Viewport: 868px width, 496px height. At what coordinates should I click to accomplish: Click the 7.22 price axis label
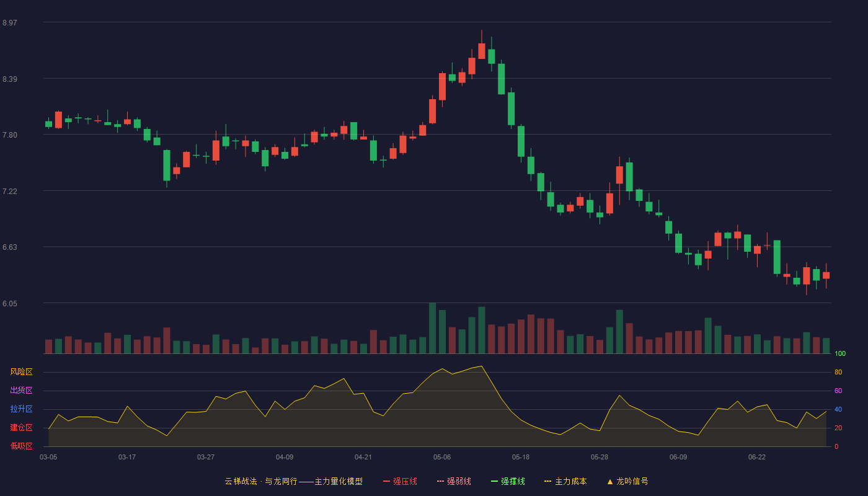[10, 192]
